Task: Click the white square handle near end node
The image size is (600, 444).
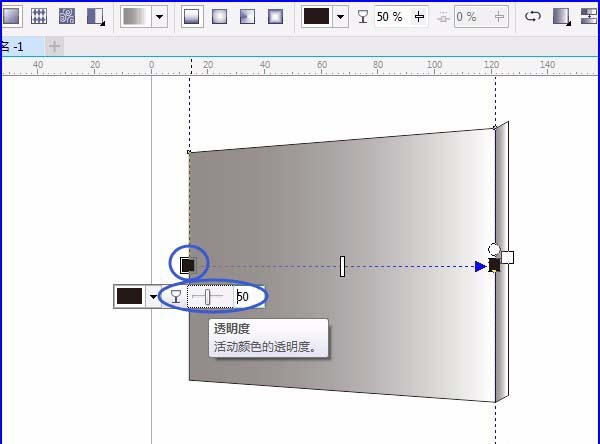Action: 507,257
